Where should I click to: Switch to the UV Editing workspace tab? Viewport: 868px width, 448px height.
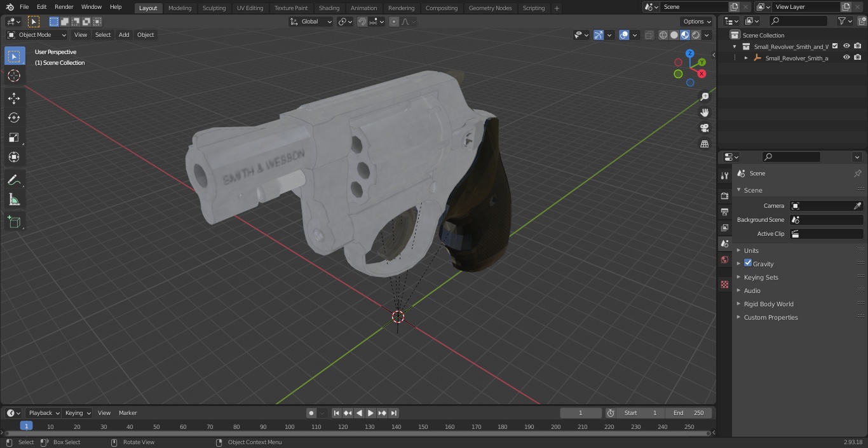coord(250,8)
